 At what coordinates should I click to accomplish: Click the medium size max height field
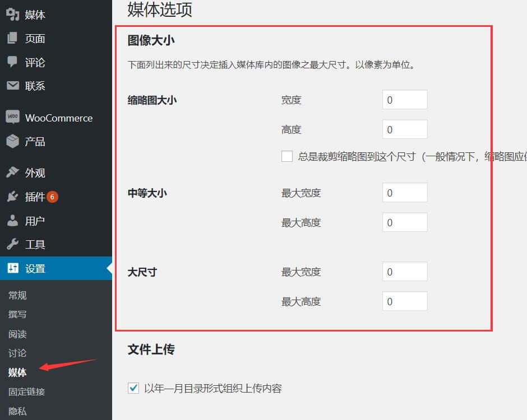[404, 223]
